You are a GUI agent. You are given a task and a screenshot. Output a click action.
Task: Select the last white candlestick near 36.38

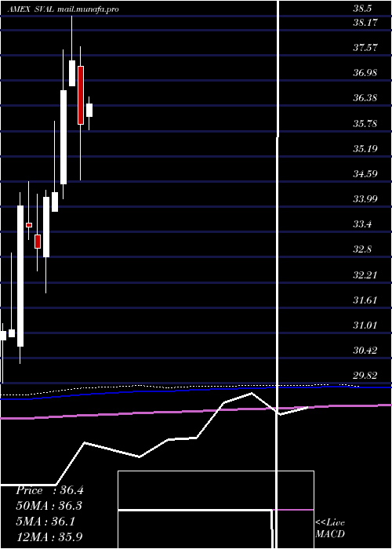pos(89,111)
